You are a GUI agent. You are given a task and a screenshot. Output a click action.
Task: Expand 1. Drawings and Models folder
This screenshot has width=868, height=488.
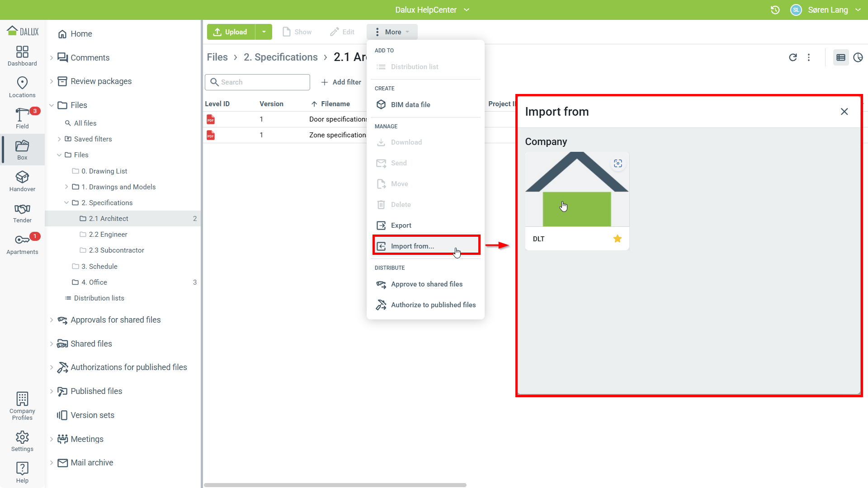pyautogui.click(x=66, y=187)
